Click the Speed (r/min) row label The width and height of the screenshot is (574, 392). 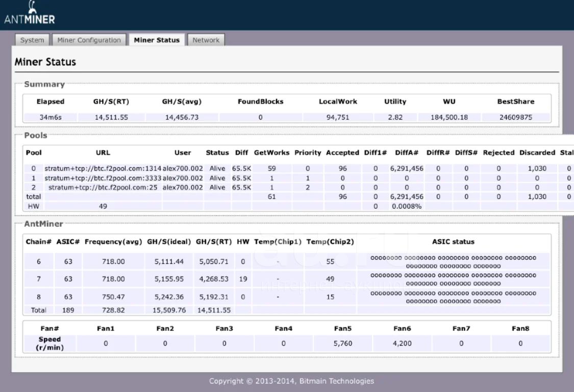pyautogui.click(x=50, y=344)
